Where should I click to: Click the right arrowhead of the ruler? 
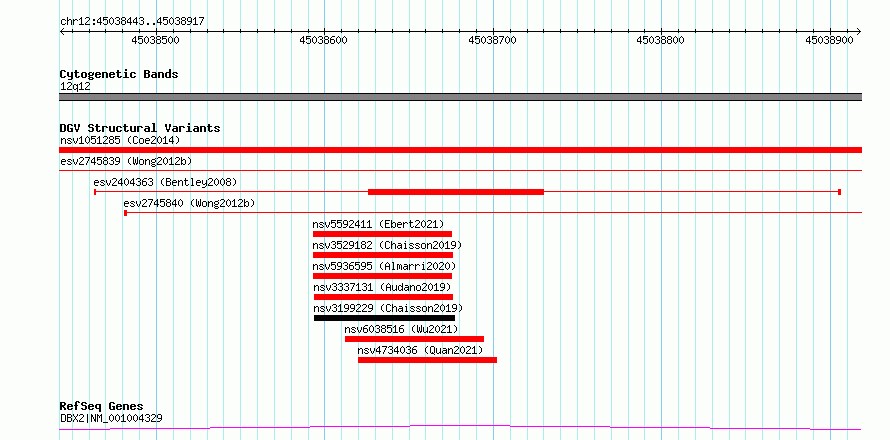[x=859, y=31]
